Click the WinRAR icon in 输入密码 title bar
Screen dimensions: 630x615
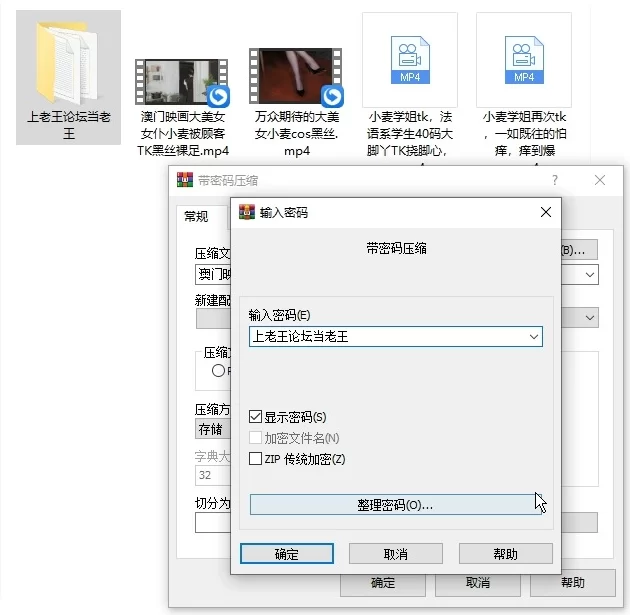(247, 212)
